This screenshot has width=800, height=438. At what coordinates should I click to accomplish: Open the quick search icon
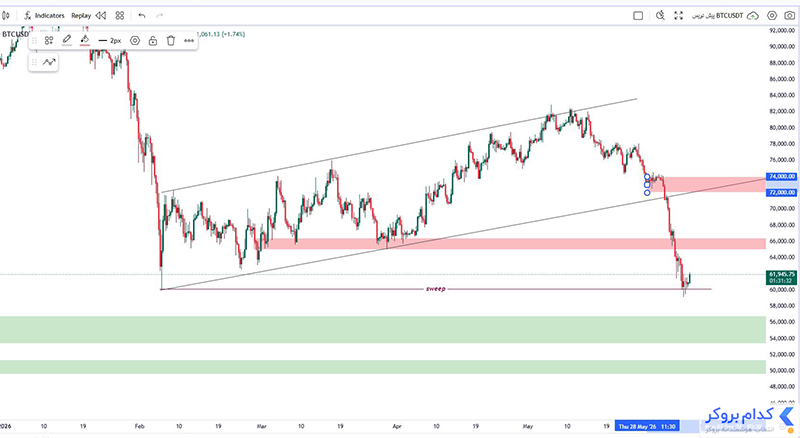660,16
